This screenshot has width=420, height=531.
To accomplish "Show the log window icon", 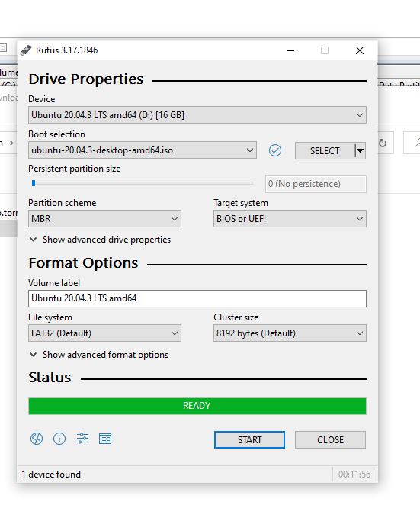I will [x=105, y=439].
